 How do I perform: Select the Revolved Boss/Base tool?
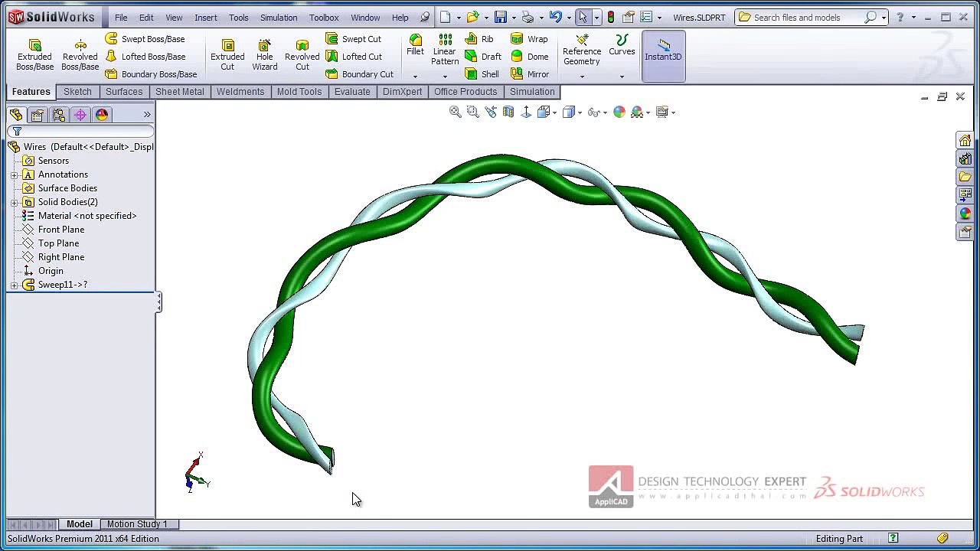pyautogui.click(x=80, y=54)
